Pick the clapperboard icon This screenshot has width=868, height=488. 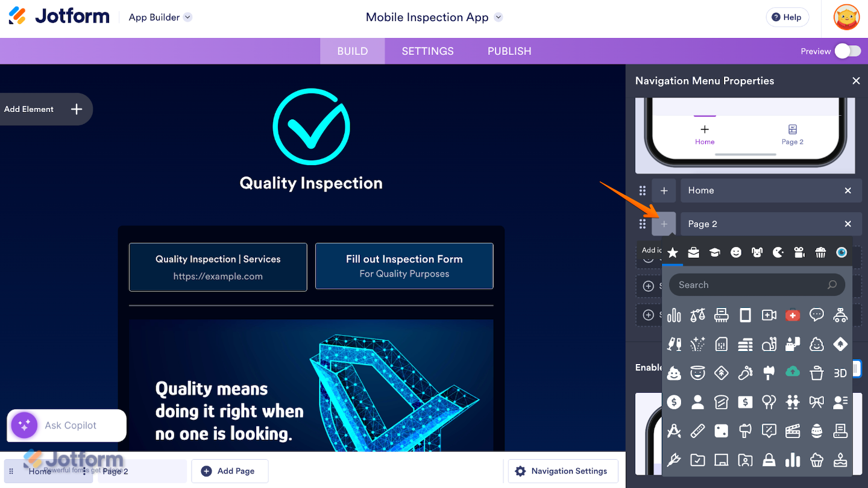(x=793, y=431)
